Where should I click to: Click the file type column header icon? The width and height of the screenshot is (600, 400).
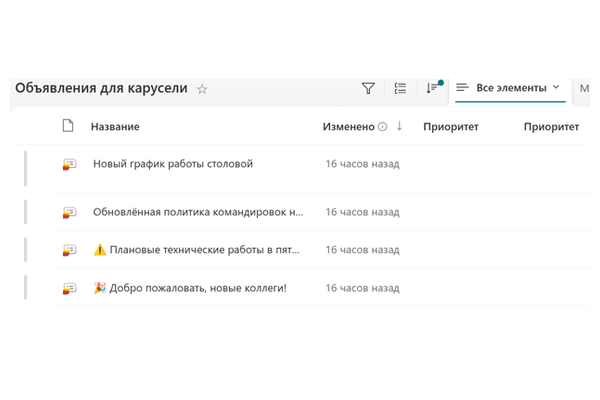click(68, 126)
